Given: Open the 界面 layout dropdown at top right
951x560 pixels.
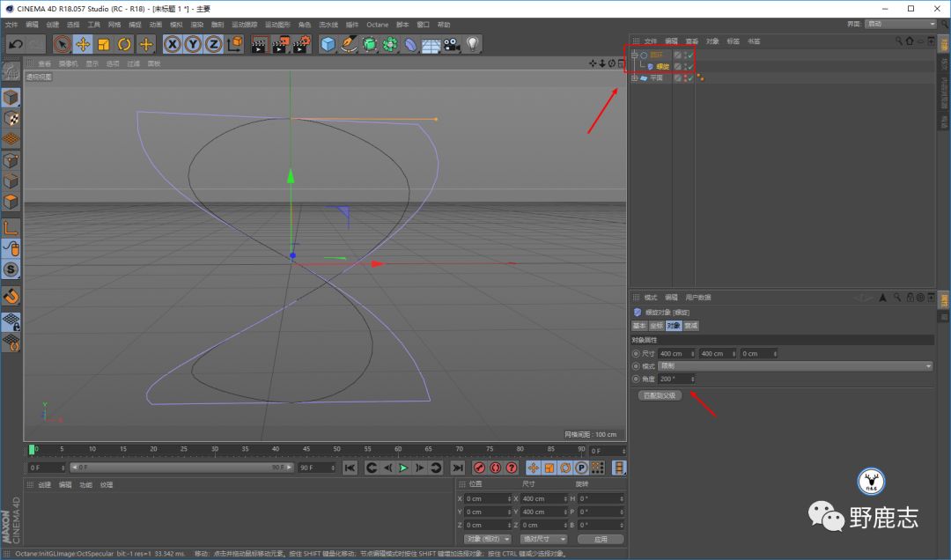Looking at the screenshot, I should click(901, 24).
